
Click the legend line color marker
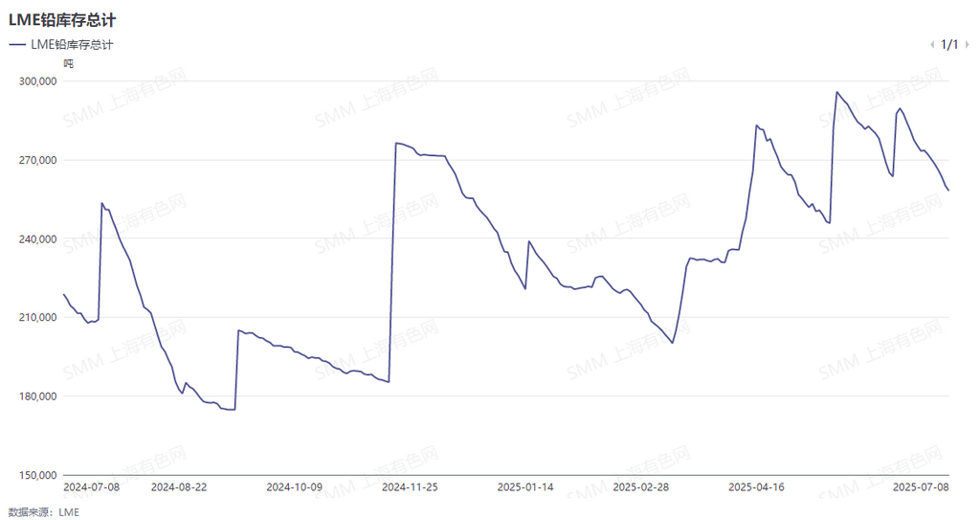click(x=17, y=45)
